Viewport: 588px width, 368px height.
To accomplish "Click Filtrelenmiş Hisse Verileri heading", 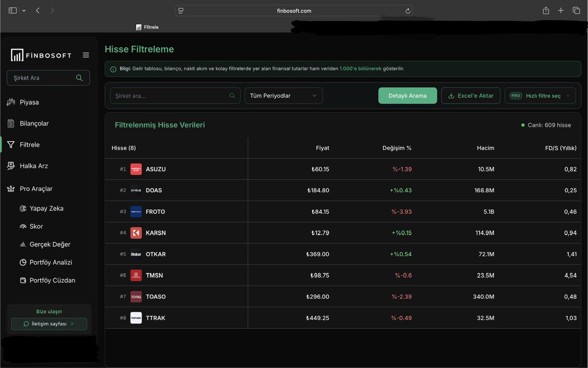I will (x=160, y=125).
